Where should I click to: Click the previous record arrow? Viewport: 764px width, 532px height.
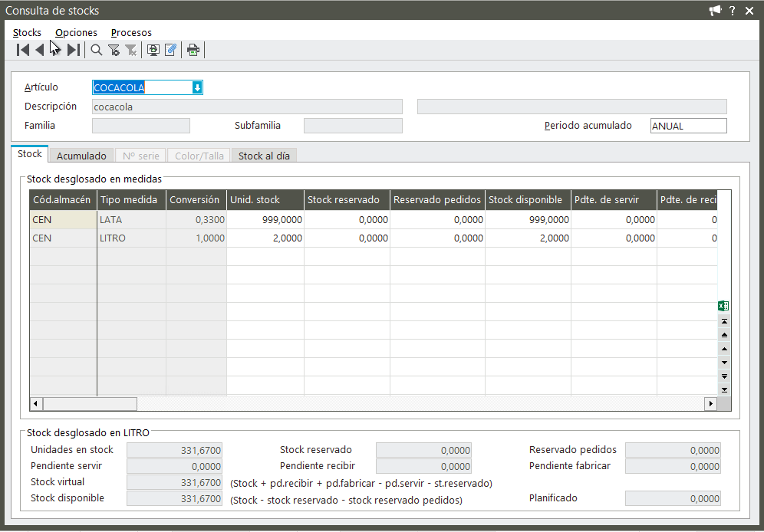pyautogui.click(x=39, y=51)
